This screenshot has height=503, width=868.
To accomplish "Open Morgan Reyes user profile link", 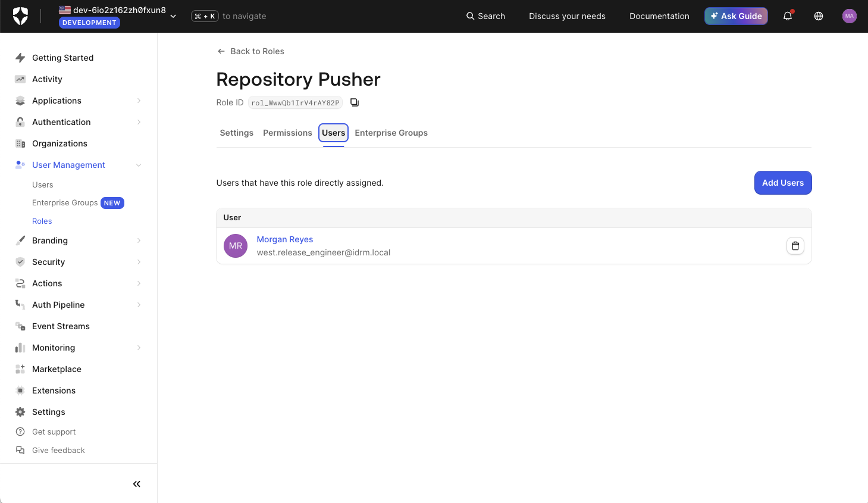I will tap(285, 239).
